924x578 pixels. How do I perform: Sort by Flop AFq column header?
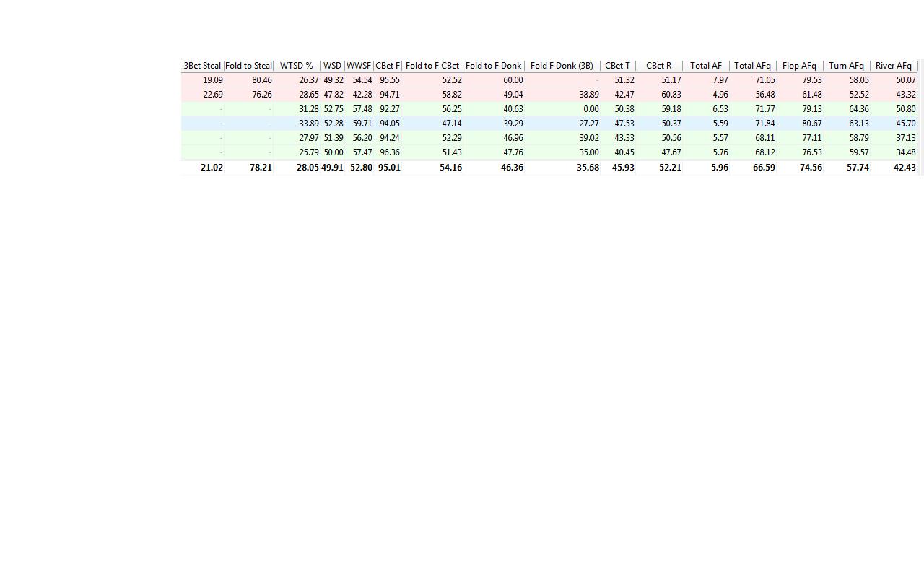point(800,66)
